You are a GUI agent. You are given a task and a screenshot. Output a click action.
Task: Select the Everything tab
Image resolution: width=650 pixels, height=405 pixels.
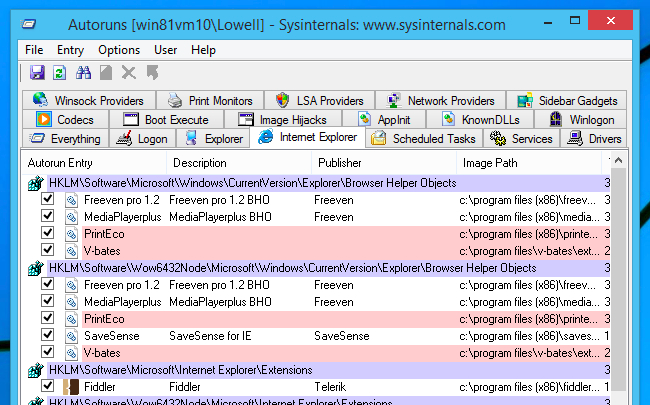65,138
